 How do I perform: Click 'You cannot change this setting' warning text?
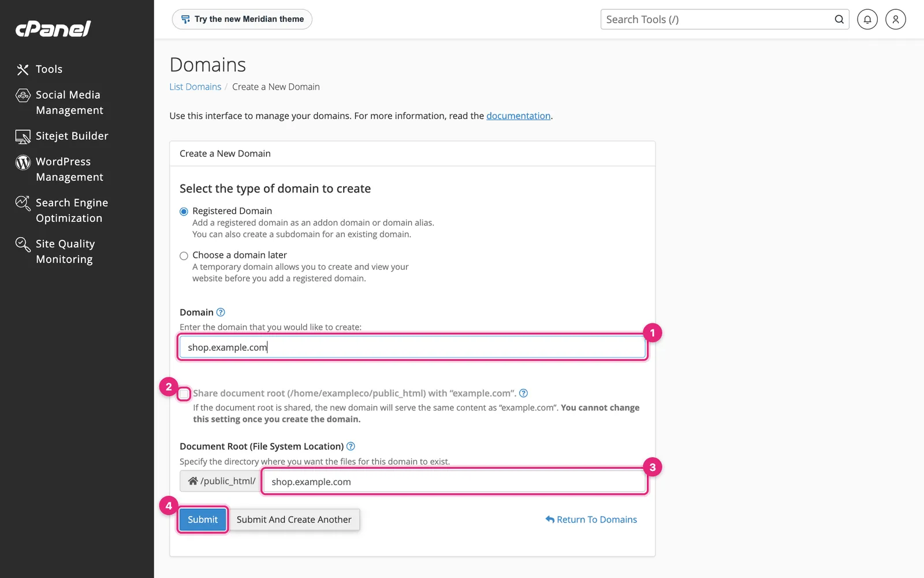(x=416, y=413)
